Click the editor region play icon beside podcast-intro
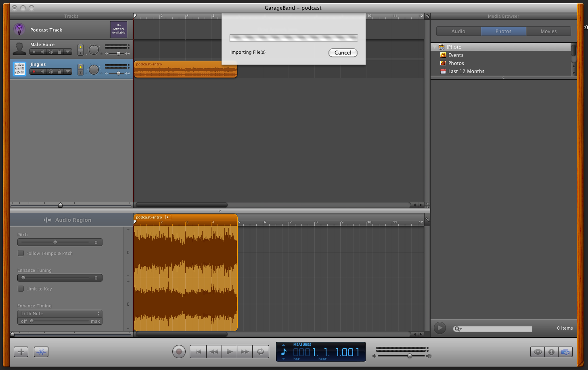The height and width of the screenshot is (370, 588). (x=168, y=217)
